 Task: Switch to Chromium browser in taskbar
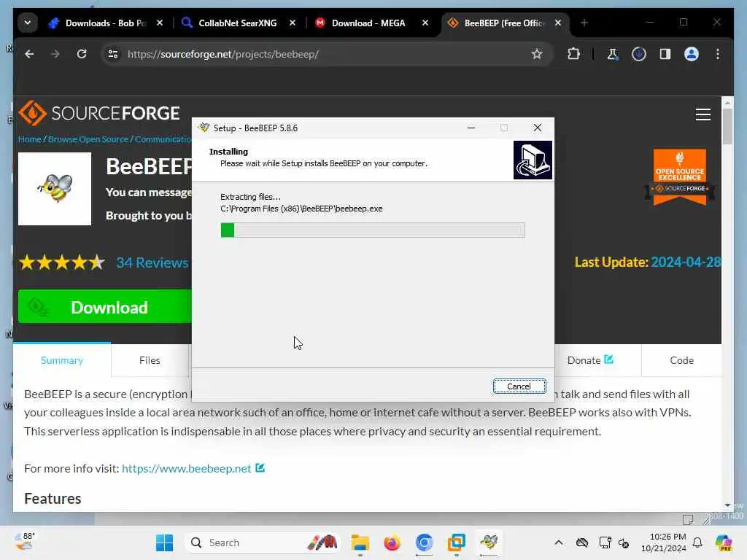pos(424,542)
